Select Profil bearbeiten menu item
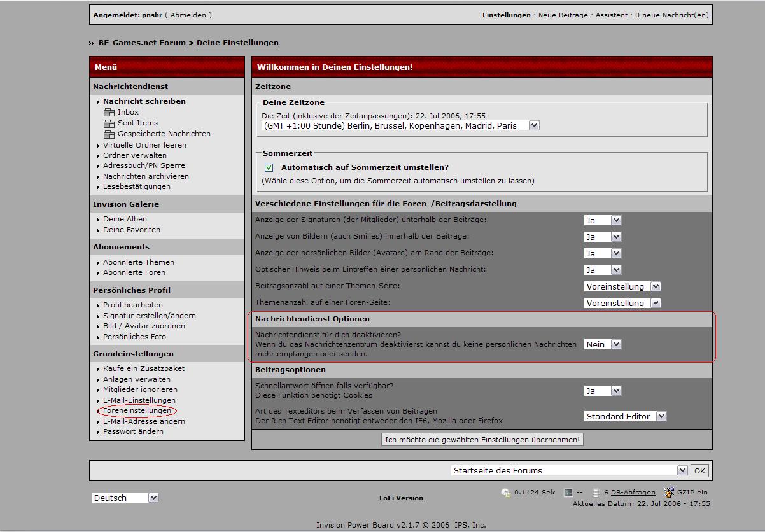 coord(133,305)
